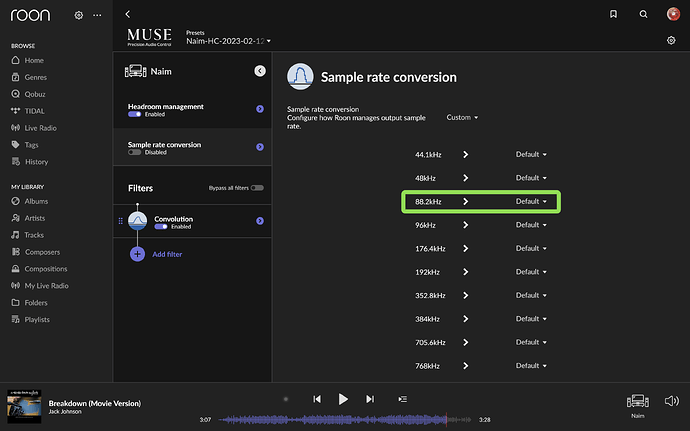Open search via magnifier icon

click(643, 14)
